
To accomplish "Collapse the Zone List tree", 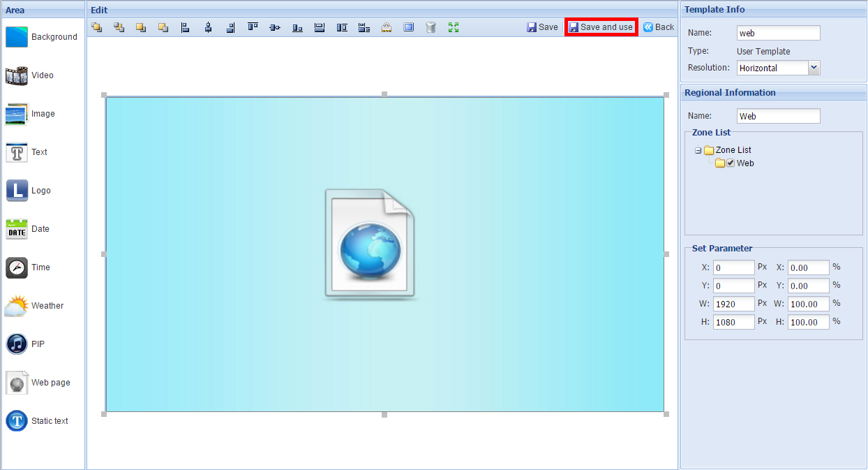I will pos(698,149).
